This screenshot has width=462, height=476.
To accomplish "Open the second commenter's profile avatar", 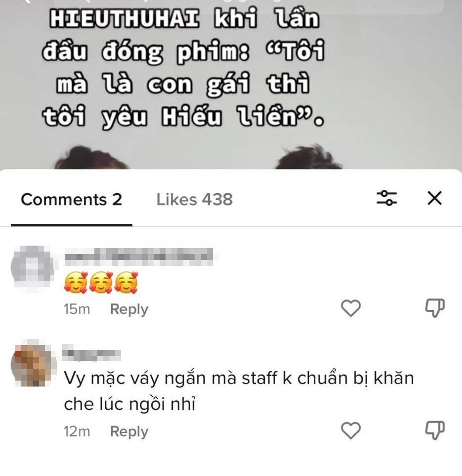I will (32, 364).
